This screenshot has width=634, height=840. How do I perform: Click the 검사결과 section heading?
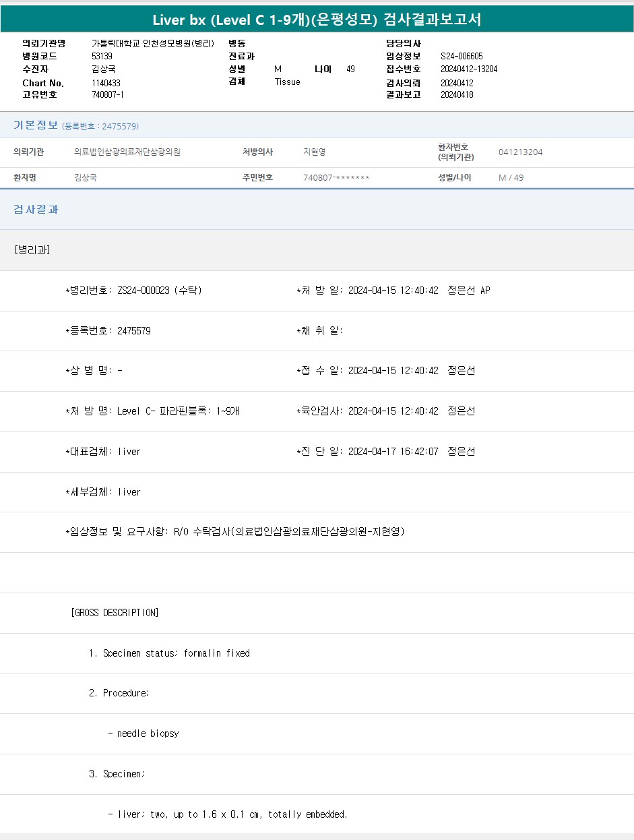[36, 210]
